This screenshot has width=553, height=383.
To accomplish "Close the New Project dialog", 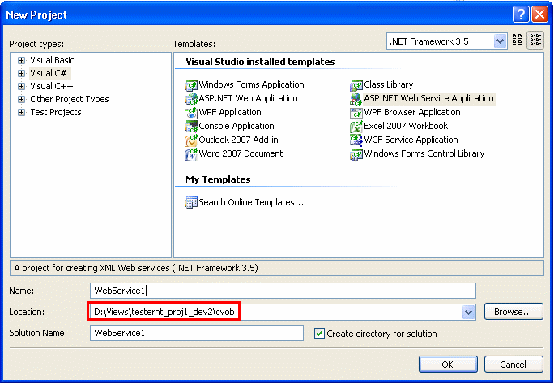I will click(x=540, y=15).
